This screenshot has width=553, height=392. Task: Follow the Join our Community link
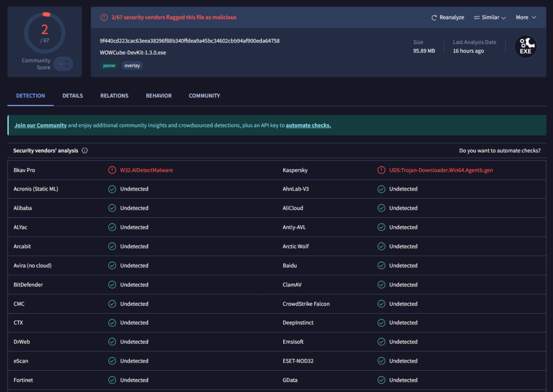pyautogui.click(x=41, y=125)
